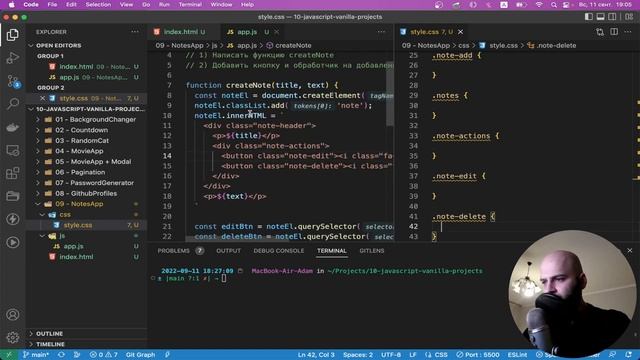The width and height of the screenshot is (640, 360).
Task: Open the Selection menu
Action: [98, 4]
